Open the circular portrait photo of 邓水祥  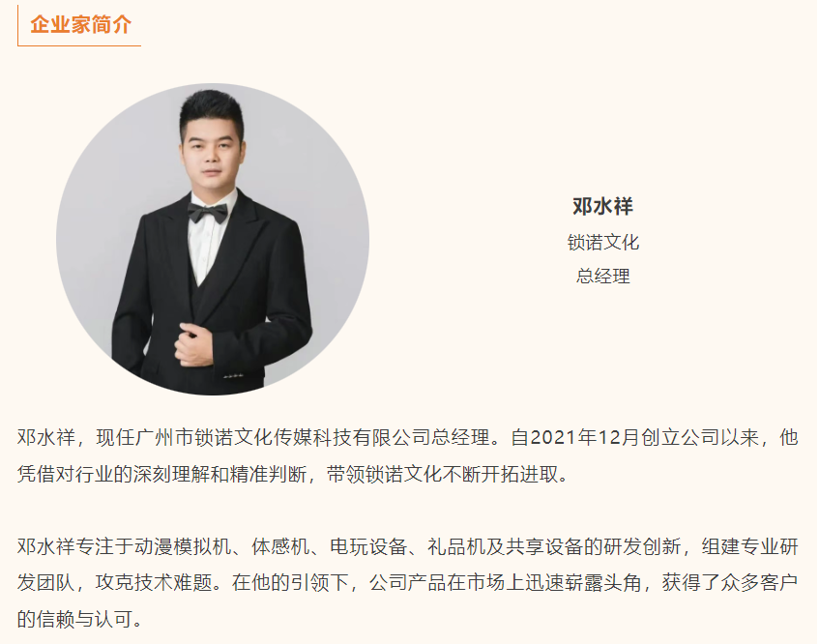213,239
